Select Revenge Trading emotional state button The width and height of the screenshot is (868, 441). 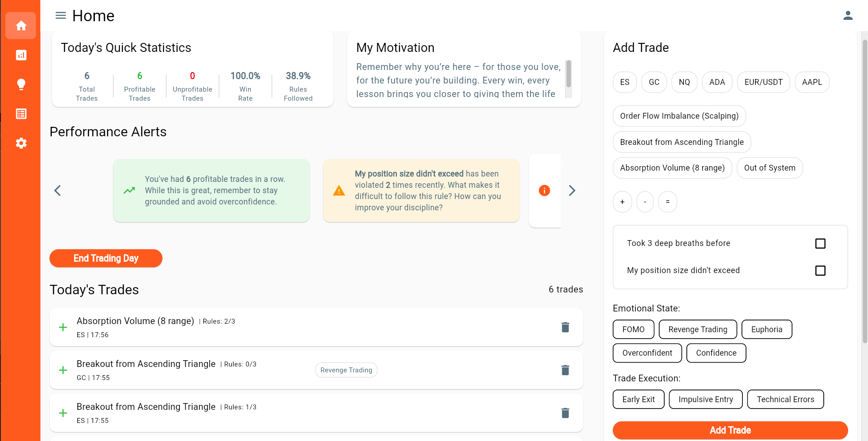(698, 330)
